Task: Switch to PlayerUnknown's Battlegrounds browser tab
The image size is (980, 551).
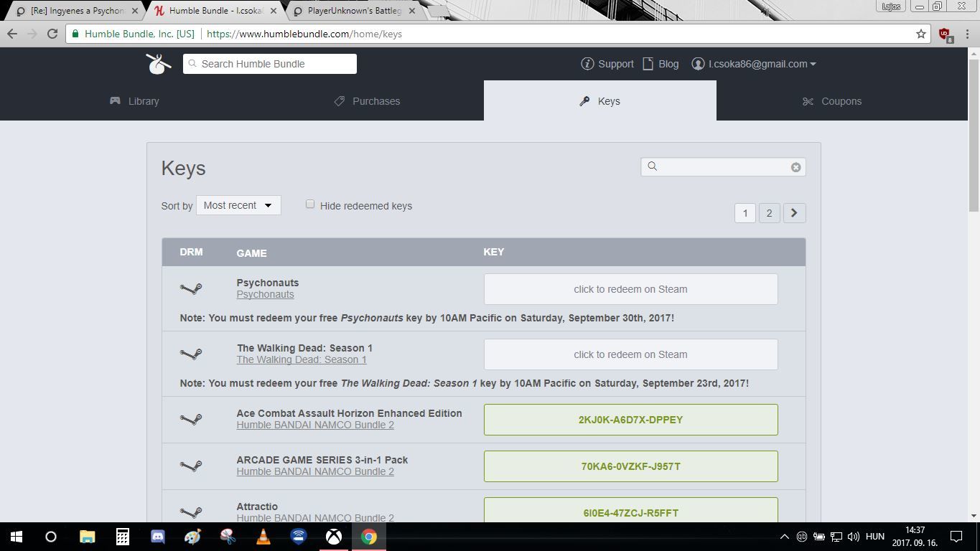Action: tap(354, 11)
